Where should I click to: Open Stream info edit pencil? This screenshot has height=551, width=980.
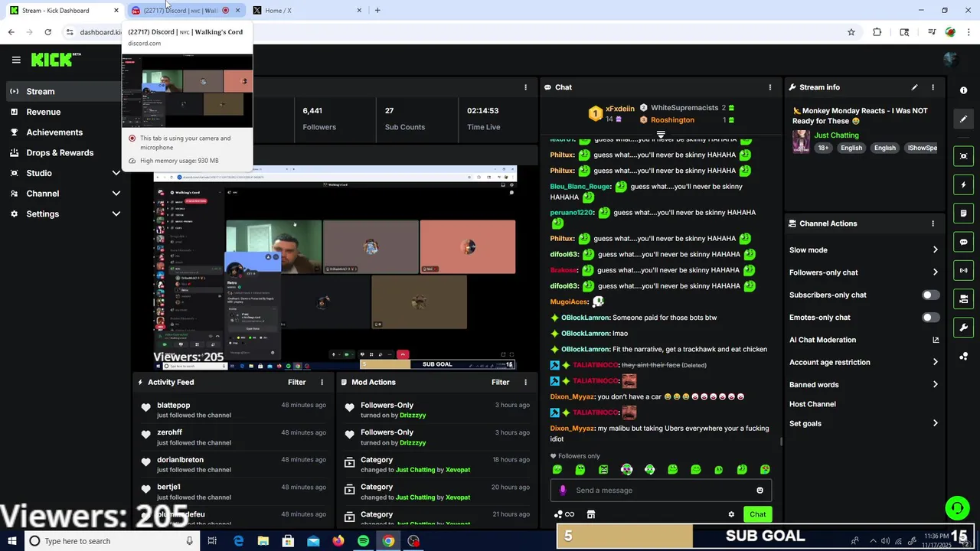(x=914, y=87)
